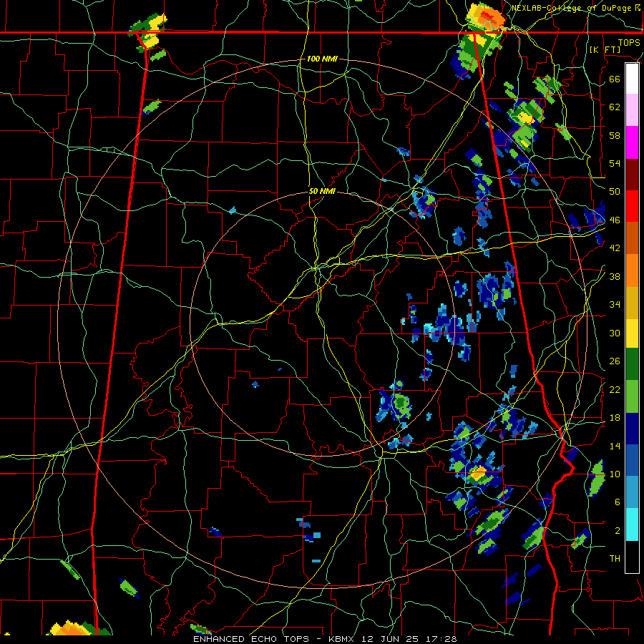Click the "10" legend value
The height and width of the screenshot is (644, 644).
click(615, 474)
